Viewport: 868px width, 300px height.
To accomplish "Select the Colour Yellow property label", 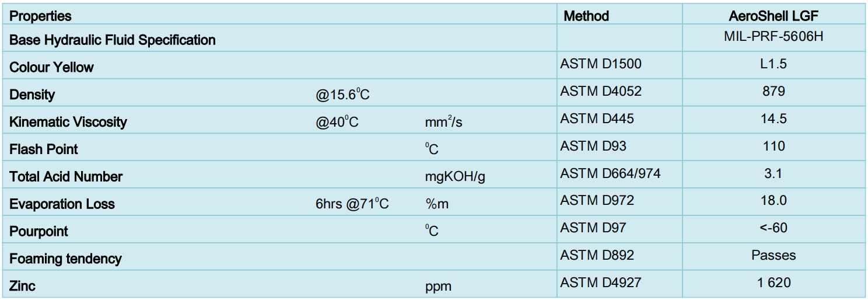I will [x=51, y=67].
